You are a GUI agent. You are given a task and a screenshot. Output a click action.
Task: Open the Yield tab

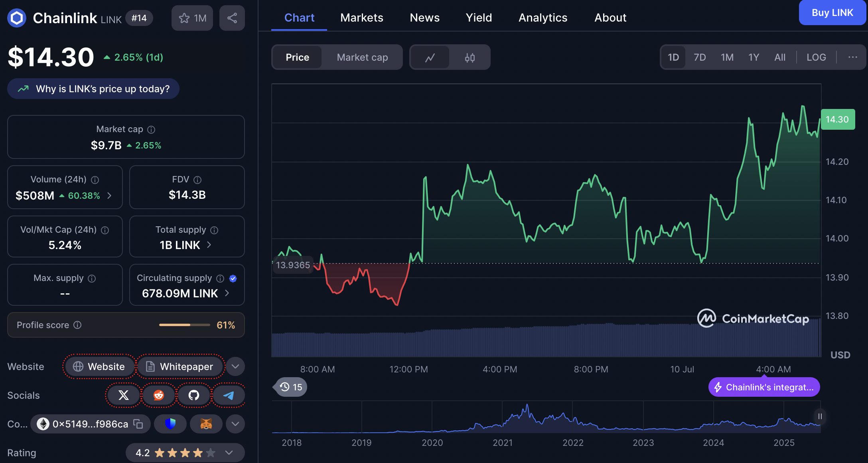pos(479,18)
